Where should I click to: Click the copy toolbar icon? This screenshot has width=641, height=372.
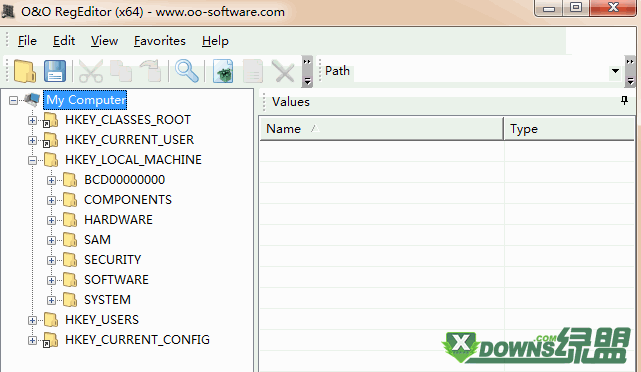pos(121,71)
